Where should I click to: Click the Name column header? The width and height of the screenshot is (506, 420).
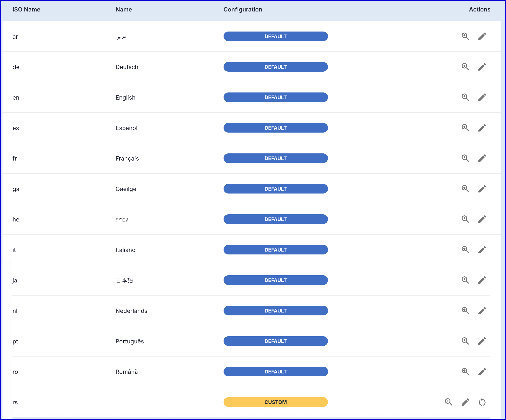coord(124,9)
